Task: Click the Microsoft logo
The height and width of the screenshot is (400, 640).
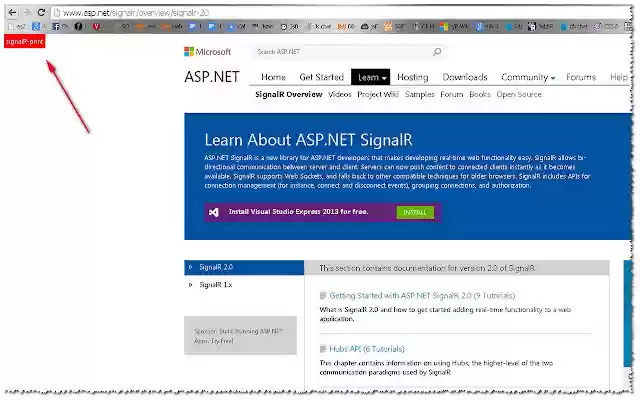Action: tap(207, 52)
